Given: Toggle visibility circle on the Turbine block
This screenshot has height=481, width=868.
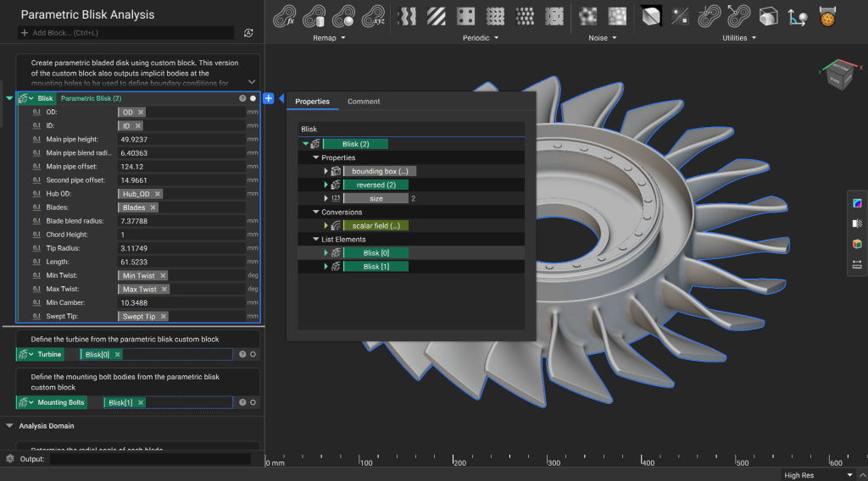Looking at the screenshot, I should (x=253, y=355).
